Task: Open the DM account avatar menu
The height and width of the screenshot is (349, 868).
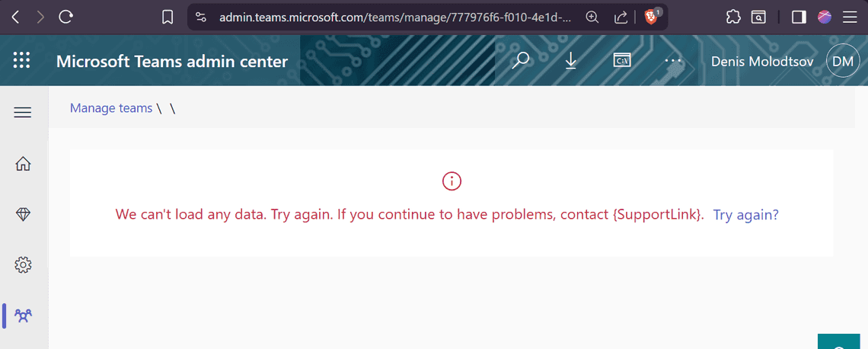Action: click(843, 61)
